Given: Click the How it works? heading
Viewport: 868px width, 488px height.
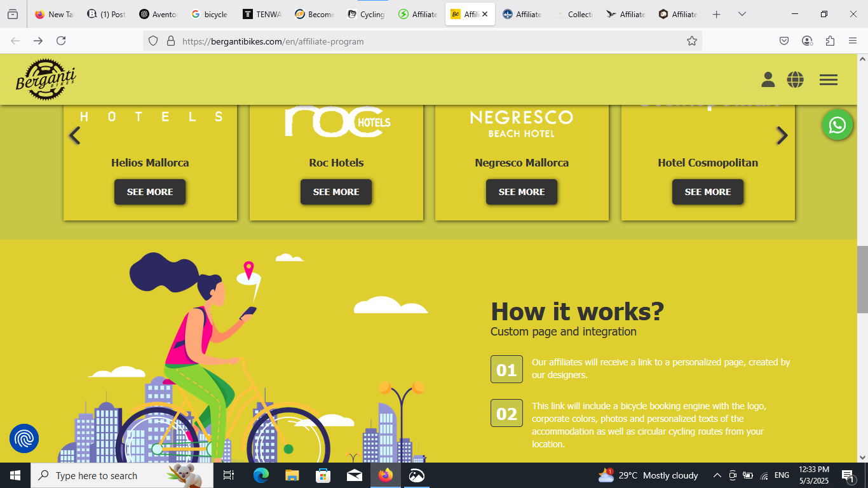Looking at the screenshot, I should point(577,311).
